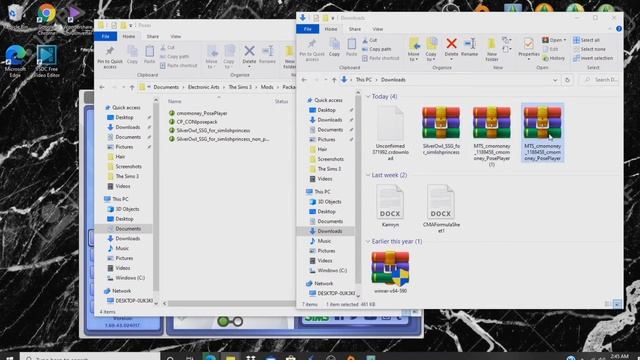This screenshot has width=640, height=360.
Task: Open VSDC Free Video Editor desktop shortcut
Action: (x=47, y=60)
